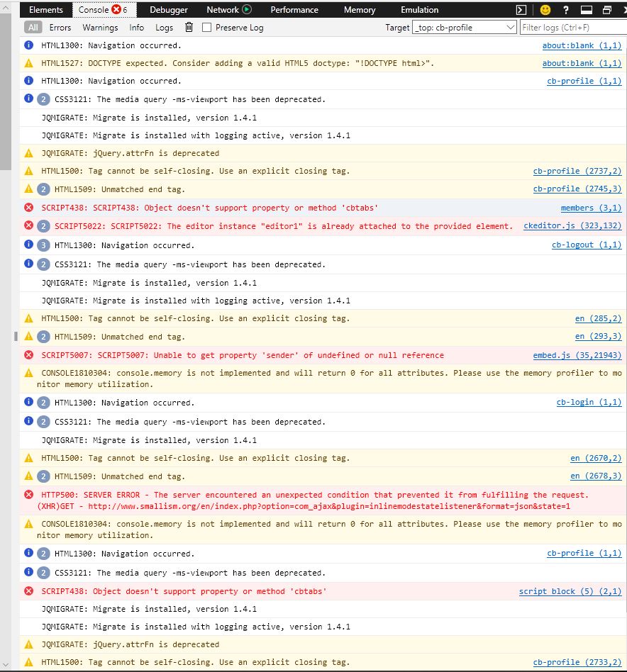Click the left scrollbar up arrow
Screen dimensions: 627x672
6,7
